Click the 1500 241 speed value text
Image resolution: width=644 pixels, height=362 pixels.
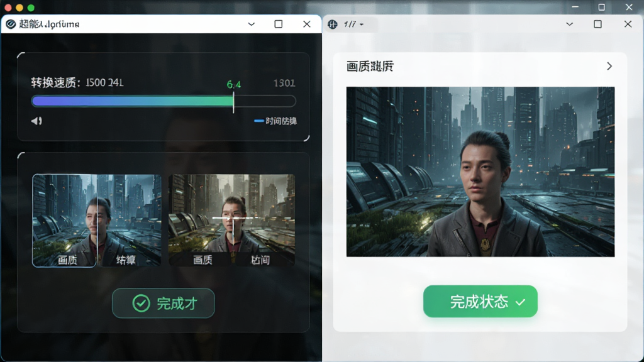tap(104, 82)
